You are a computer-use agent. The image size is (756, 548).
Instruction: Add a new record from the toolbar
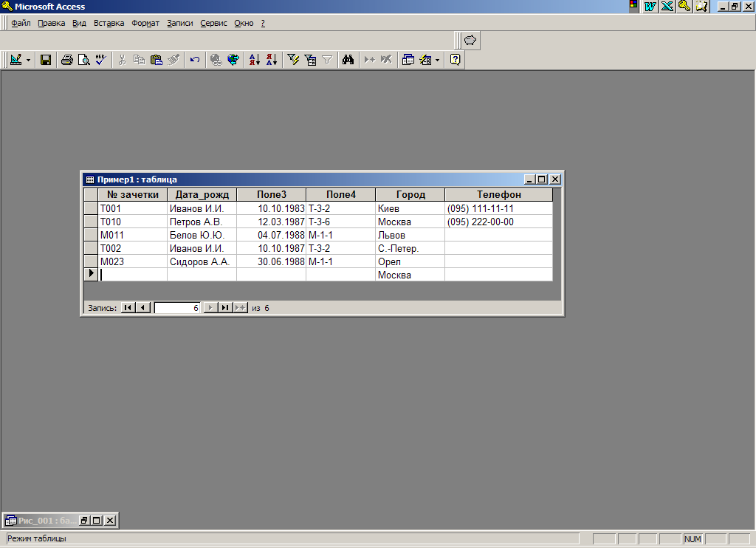point(370,60)
